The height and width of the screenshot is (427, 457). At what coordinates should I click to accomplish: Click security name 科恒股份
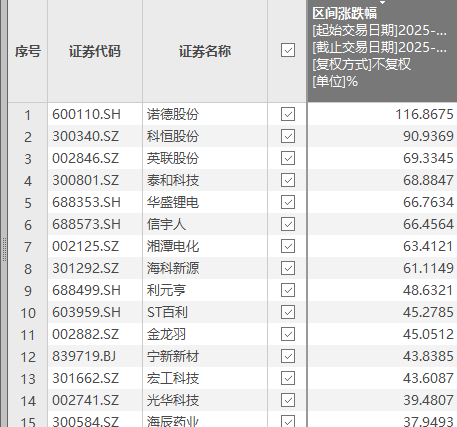pos(173,137)
